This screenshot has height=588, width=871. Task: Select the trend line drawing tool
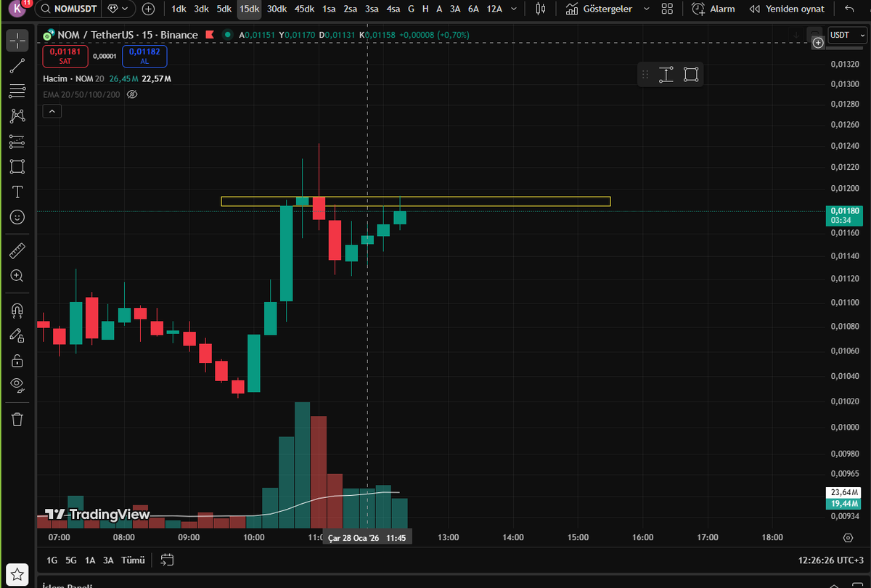tap(17, 66)
